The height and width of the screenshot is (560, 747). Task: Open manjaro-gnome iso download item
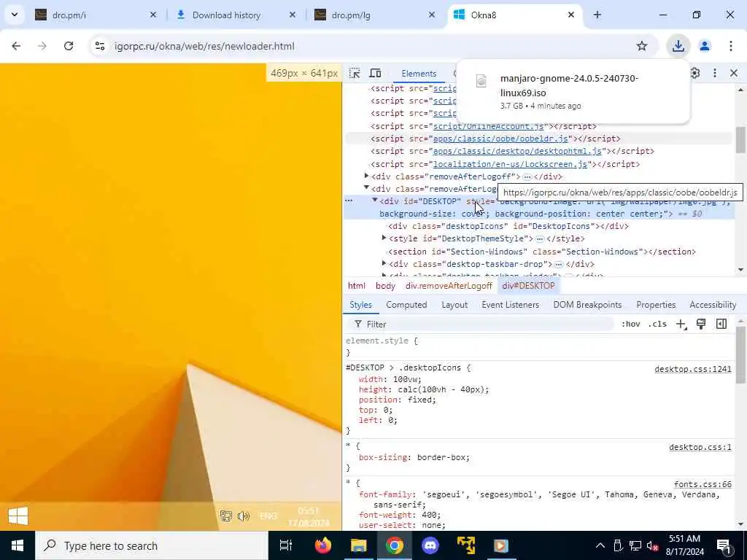pos(573,91)
